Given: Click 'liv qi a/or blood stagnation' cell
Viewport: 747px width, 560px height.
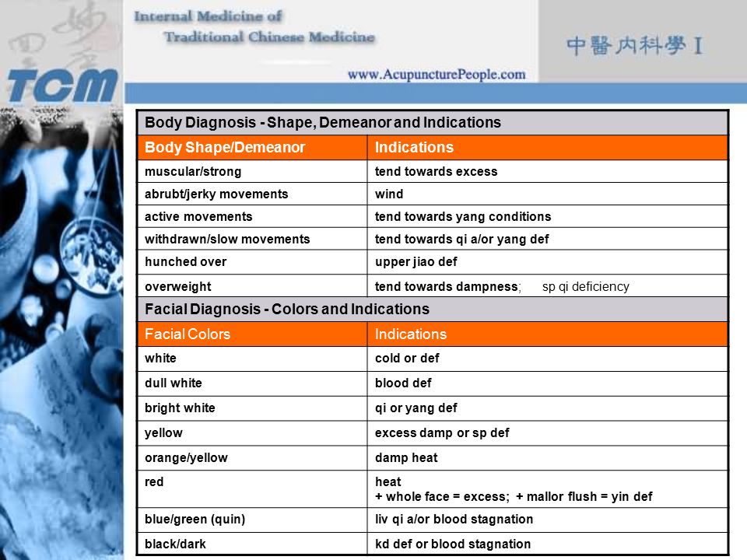Looking at the screenshot, I should click(x=547, y=520).
